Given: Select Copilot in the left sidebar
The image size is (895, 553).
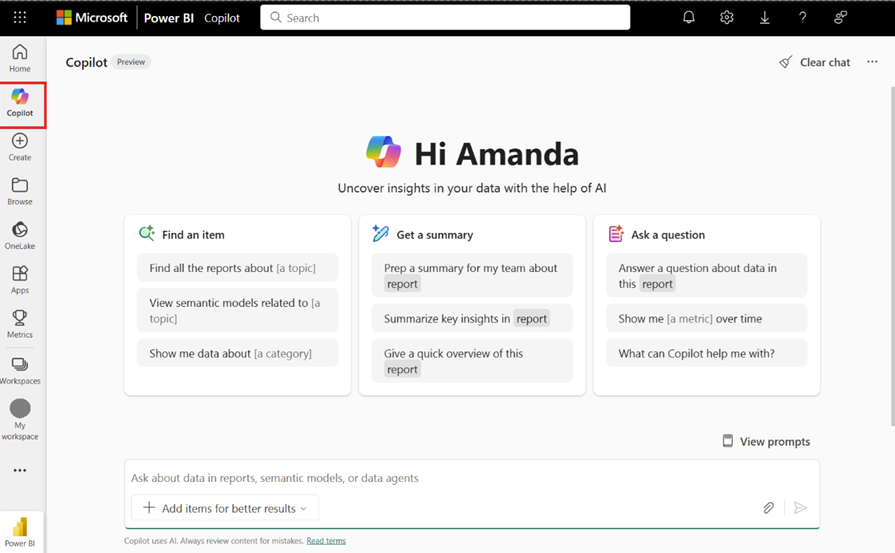Looking at the screenshot, I should (x=20, y=104).
